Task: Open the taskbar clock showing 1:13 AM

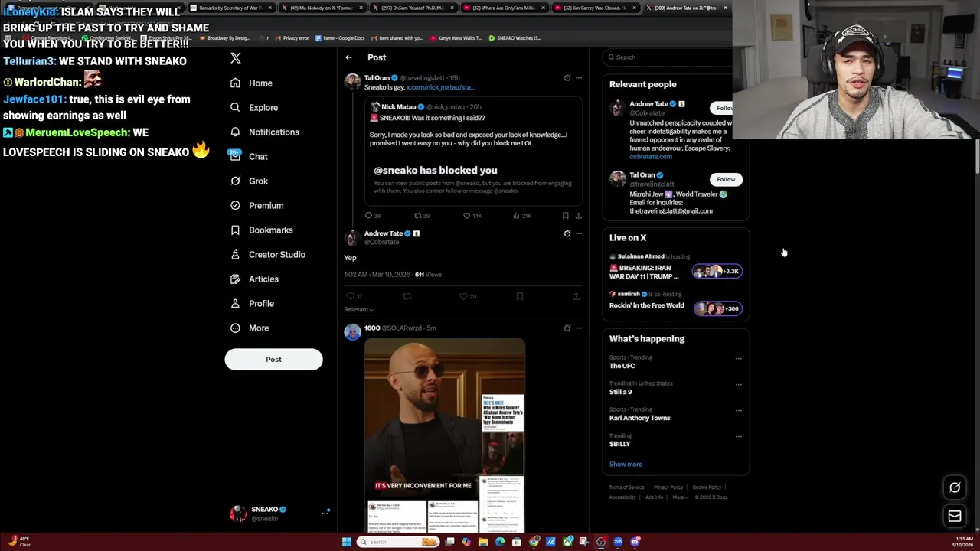Action: pos(962,542)
